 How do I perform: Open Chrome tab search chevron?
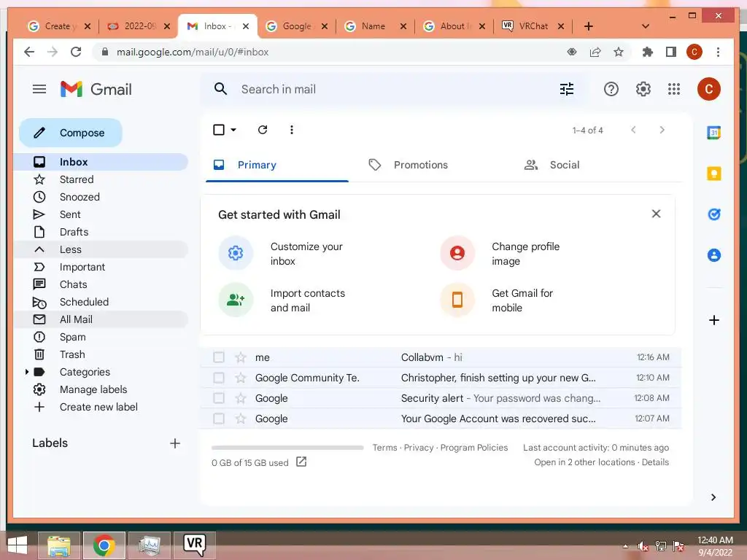pos(645,26)
